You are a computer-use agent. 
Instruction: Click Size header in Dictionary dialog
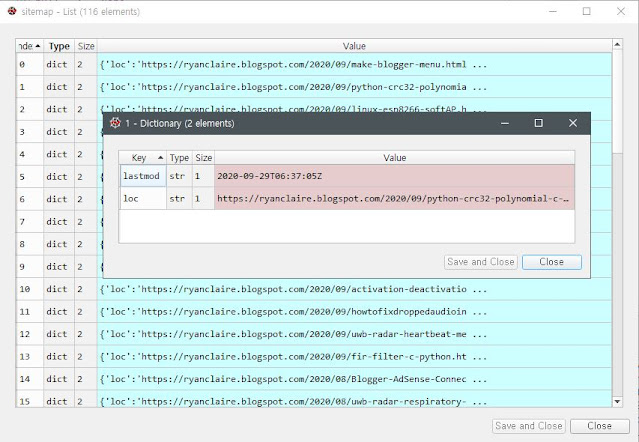pyautogui.click(x=203, y=158)
